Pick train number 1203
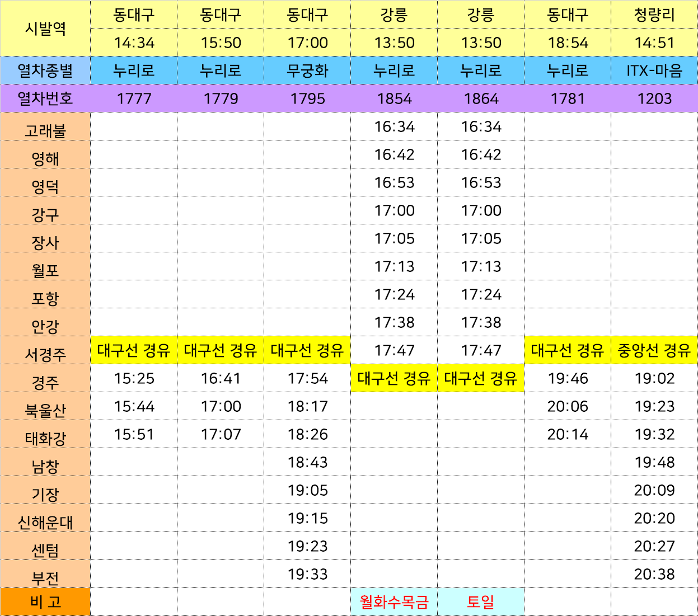The width and height of the screenshot is (698, 616). tap(654, 98)
